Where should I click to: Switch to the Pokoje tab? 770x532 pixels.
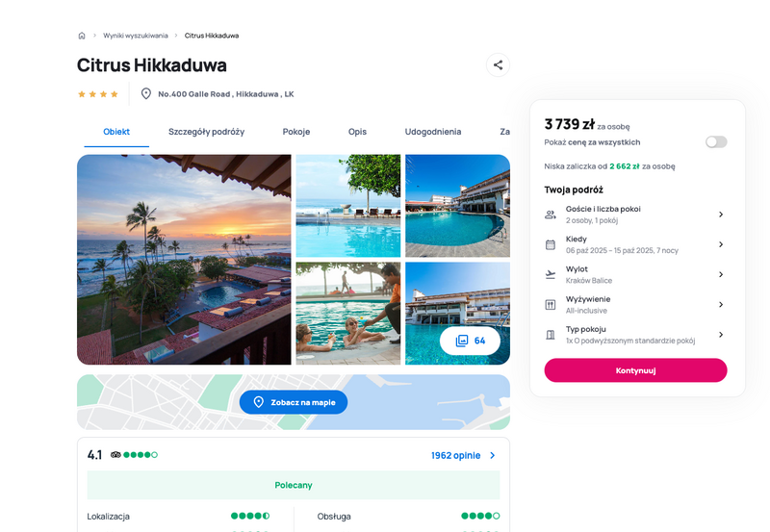click(296, 132)
